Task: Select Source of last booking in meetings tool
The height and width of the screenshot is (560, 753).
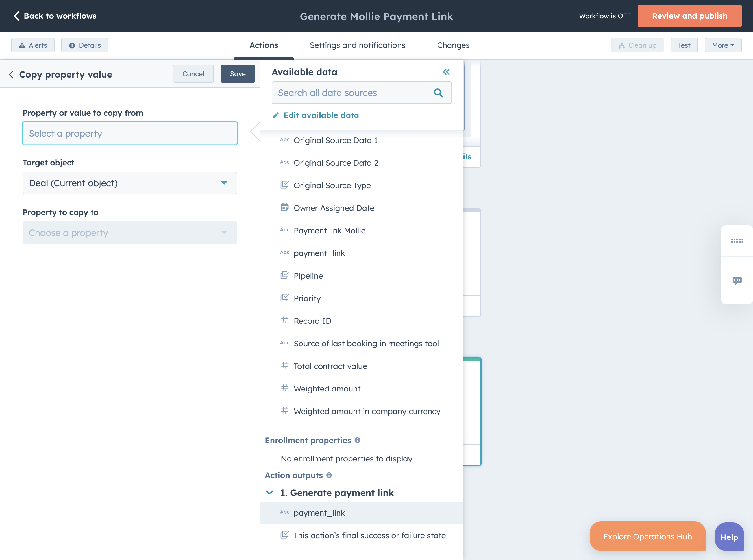Action: pos(362,344)
